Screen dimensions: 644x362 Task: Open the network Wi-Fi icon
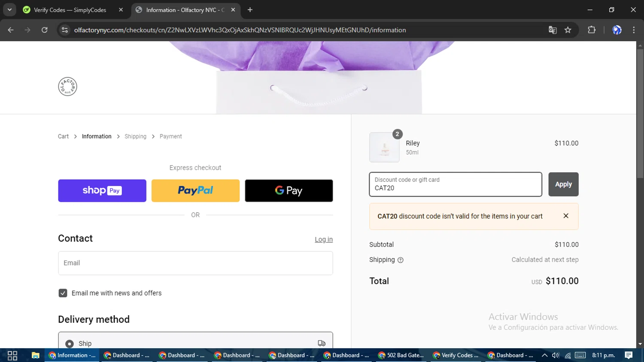tap(568, 355)
